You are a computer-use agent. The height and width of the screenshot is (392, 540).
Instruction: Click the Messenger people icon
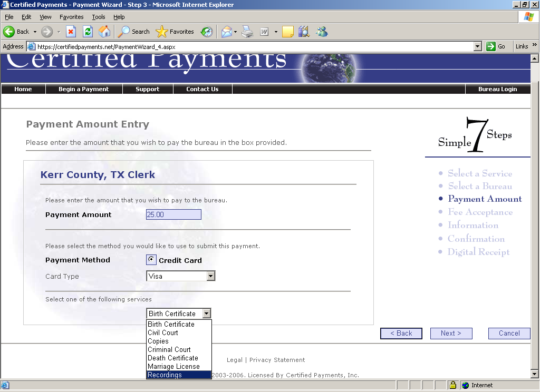pos(322,32)
